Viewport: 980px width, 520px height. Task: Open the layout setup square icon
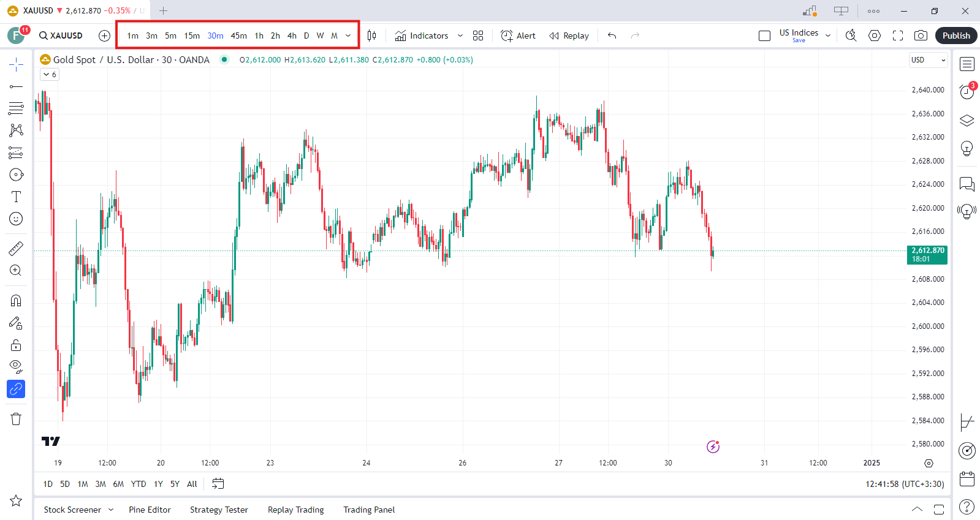tap(764, 36)
